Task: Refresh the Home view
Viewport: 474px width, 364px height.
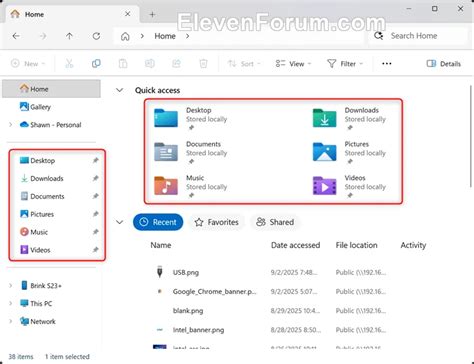Action: [96, 36]
